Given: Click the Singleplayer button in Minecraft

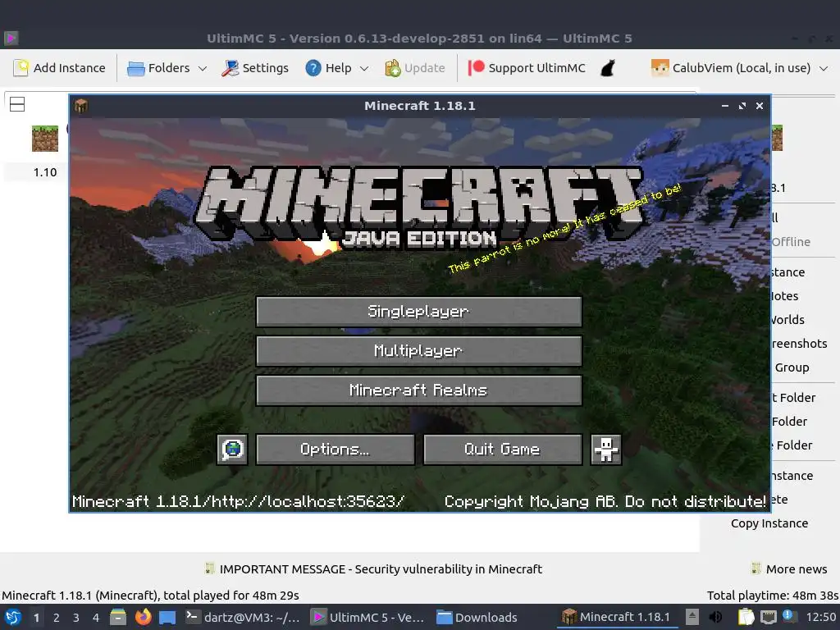Looking at the screenshot, I should pyautogui.click(x=419, y=311).
